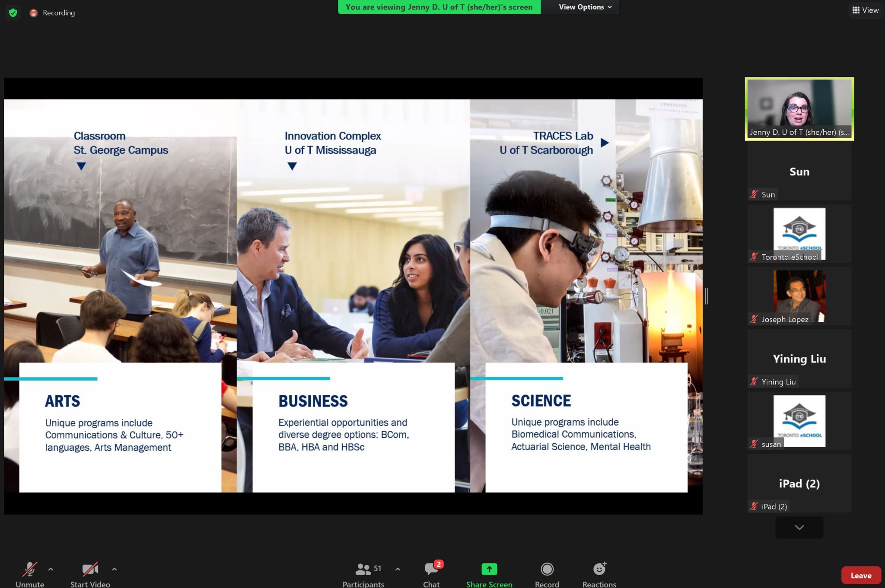Unmute the microphone

pyautogui.click(x=30, y=575)
